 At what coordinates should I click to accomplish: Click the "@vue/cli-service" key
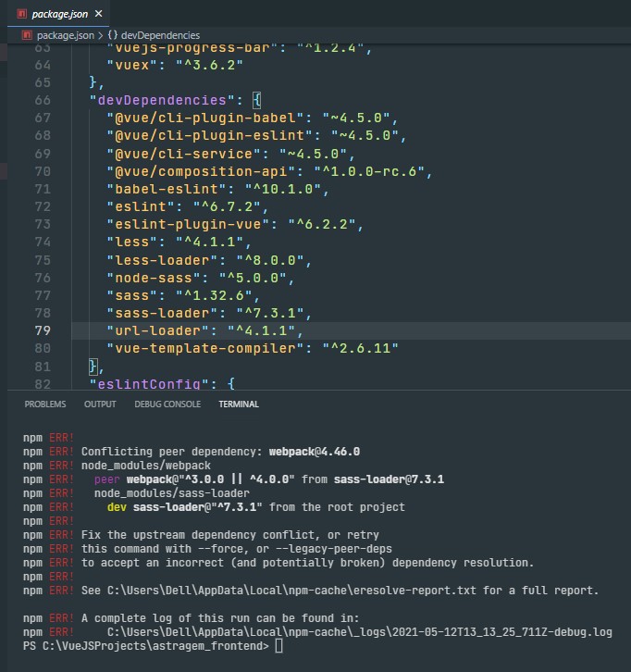pyautogui.click(x=184, y=154)
